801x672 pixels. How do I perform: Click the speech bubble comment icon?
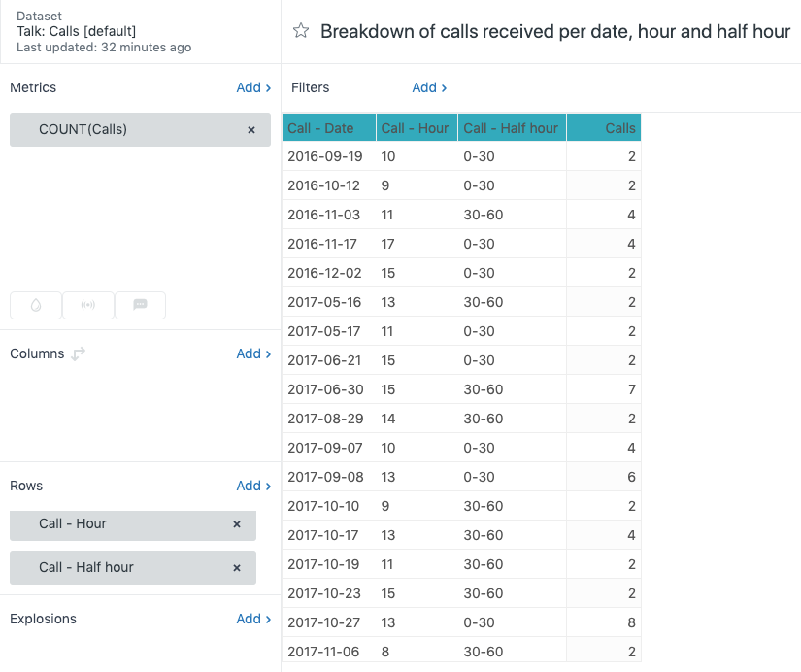tap(140, 305)
